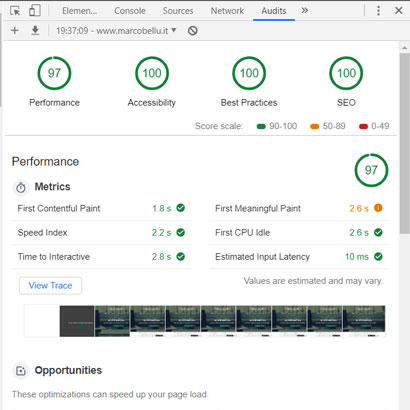
Task: Activate the inspect element picker icon
Action: pyautogui.click(x=15, y=11)
